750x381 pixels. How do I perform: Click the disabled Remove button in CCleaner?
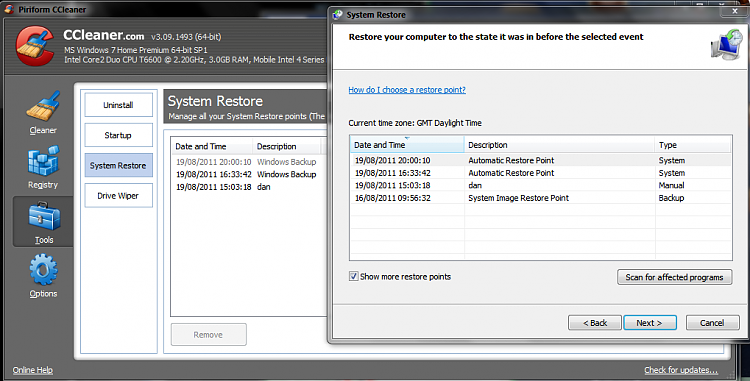(x=209, y=335)
